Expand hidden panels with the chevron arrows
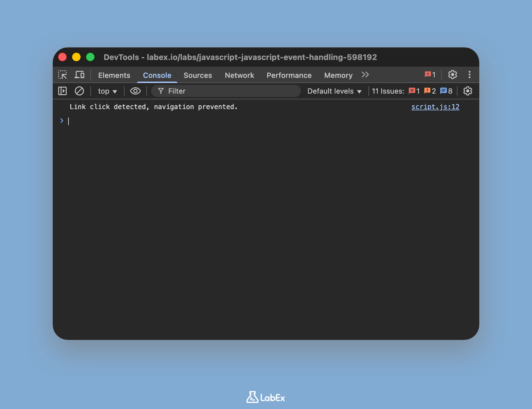The width and height of the screenshot is (532, 409). 365,75
